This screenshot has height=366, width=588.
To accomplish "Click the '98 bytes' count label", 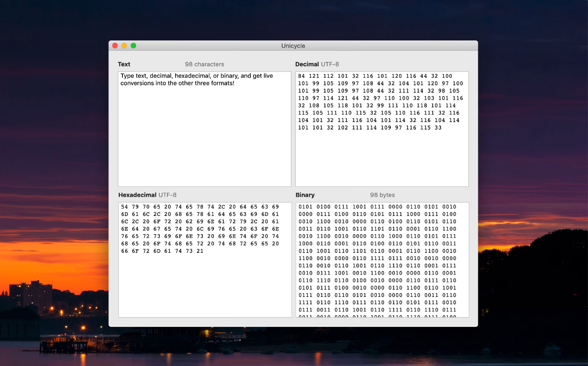I will pos(382,195).
